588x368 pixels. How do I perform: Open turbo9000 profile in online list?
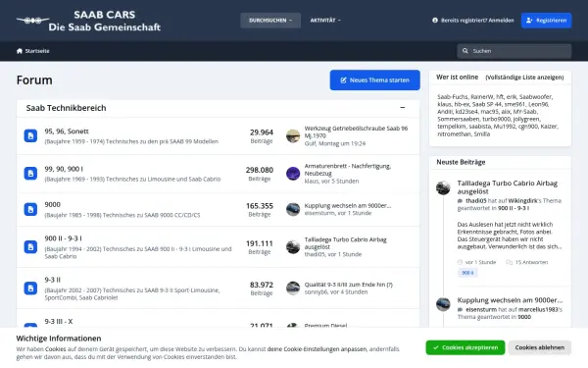click(x=497, y=119)
